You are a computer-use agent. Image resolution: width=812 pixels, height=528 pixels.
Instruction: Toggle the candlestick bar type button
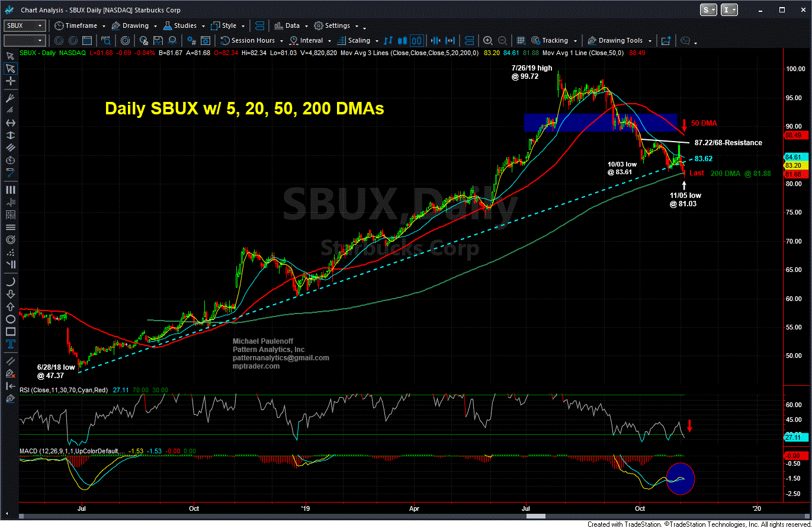pos(403,40)
